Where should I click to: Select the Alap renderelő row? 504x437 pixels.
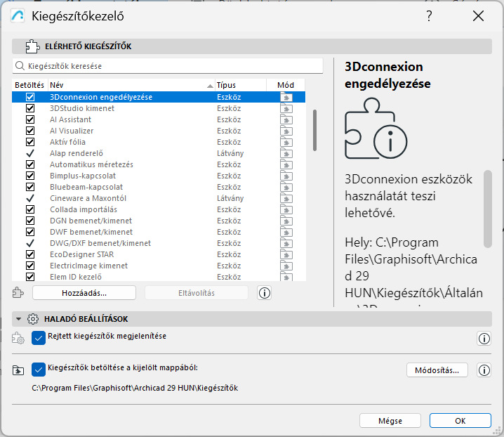[159, 153]
